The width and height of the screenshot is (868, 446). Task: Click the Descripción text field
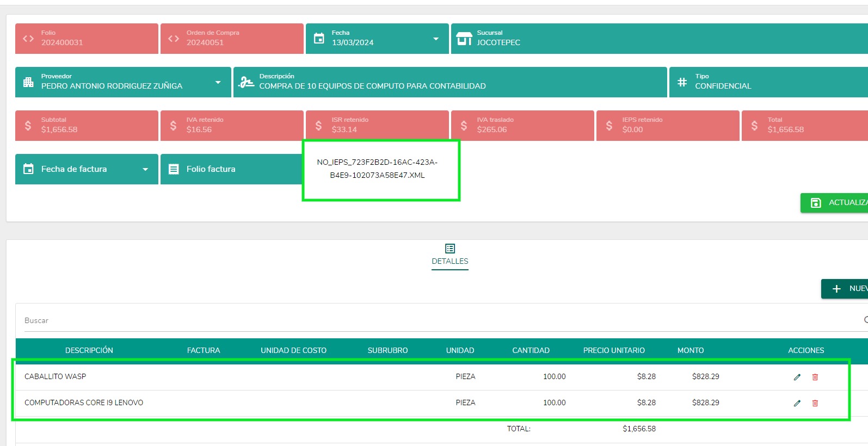click(x=450, y=82)
